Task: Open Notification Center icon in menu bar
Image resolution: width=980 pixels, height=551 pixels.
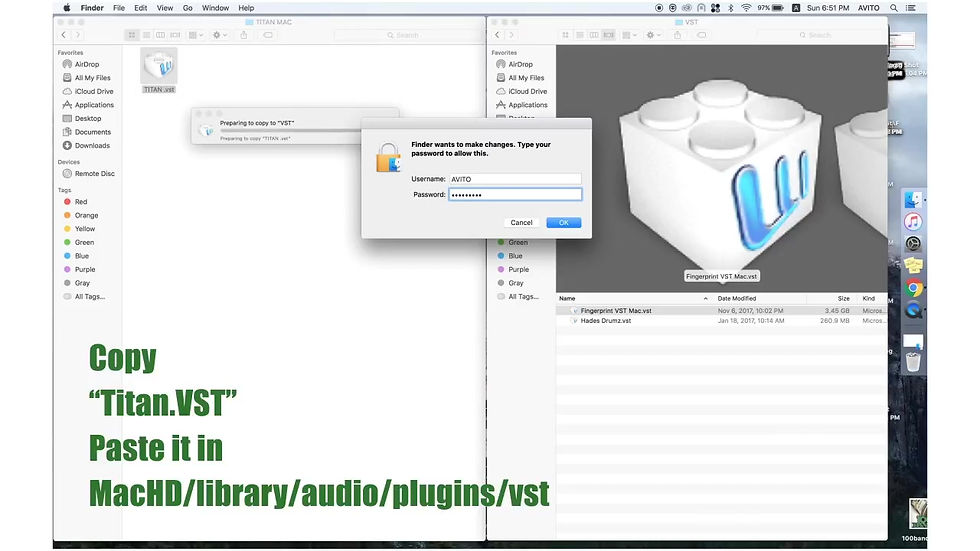Action: tap(911, 8)
